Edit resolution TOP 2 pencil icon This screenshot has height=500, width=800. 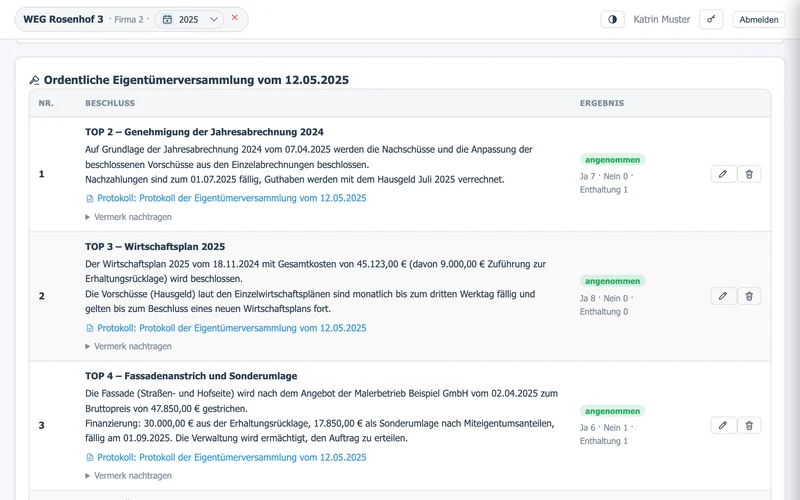tap(723, 174)
